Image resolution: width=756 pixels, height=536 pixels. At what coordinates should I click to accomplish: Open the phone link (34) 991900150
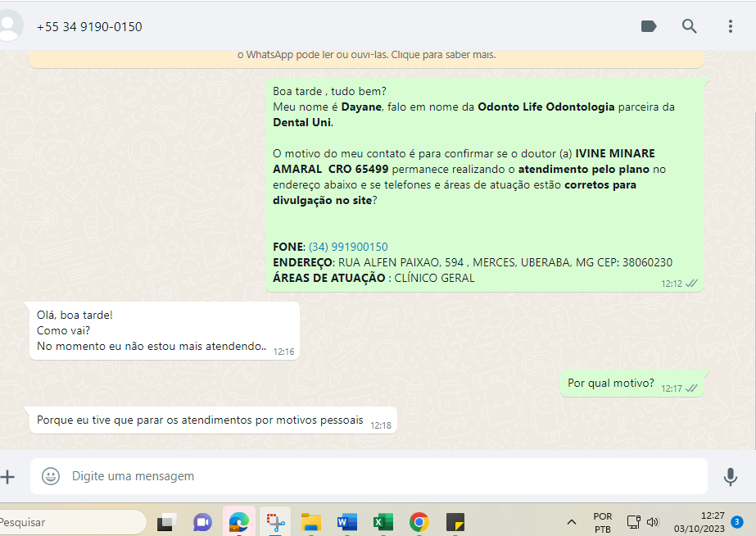coord(348,247)
